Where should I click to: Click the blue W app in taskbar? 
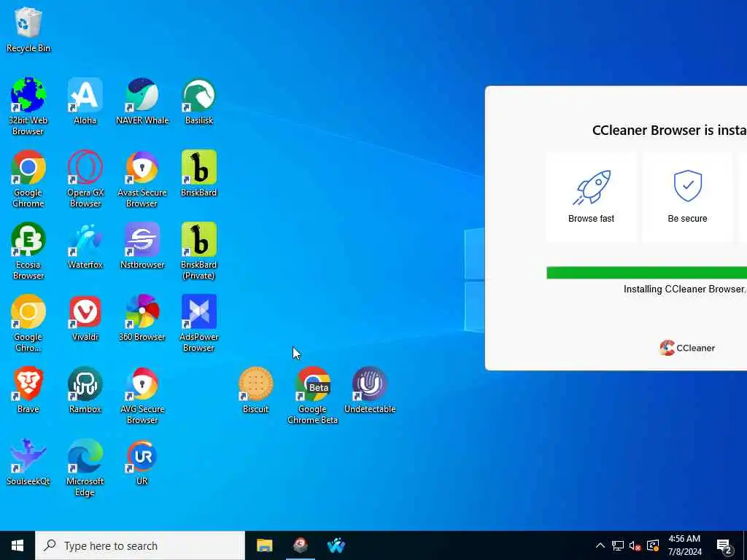[x=336, y=545]
